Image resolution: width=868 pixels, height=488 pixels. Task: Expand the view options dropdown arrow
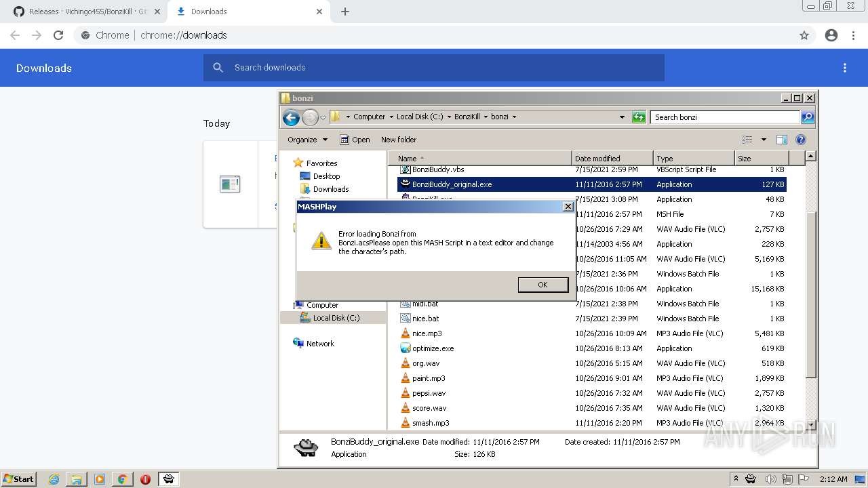click(764, 140)
